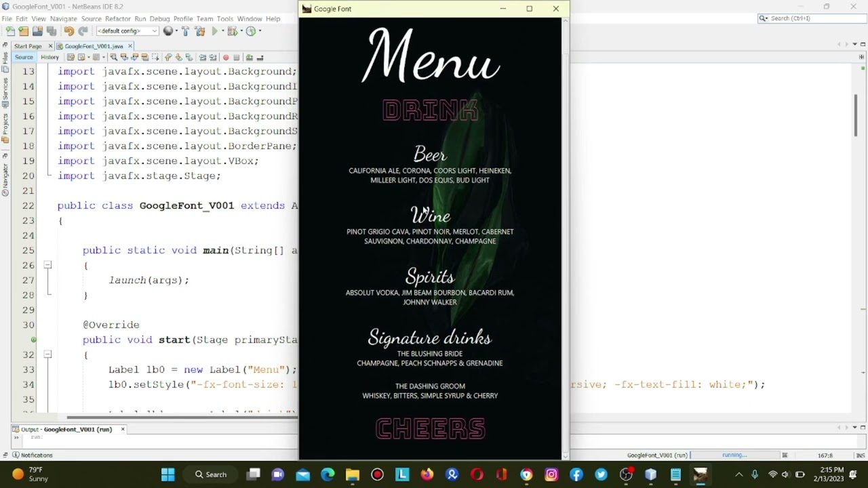Click the editor horizontal scrollbar
Image resolution: width=868 pixels, height=488 pixels.
pyautogui.click(x=183, y=418)
